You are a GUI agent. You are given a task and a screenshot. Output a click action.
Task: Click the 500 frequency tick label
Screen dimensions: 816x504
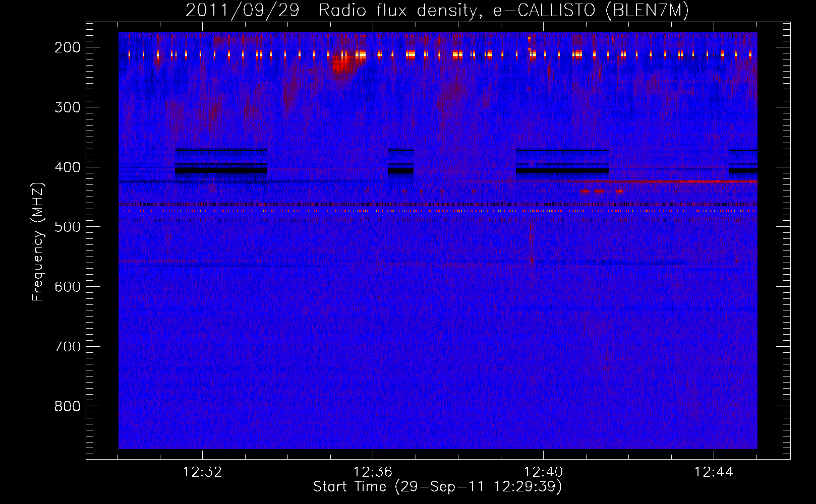(x=68, y=227)
